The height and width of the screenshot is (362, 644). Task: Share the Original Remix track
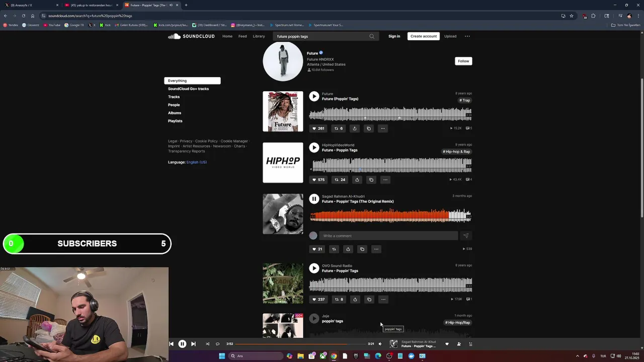(x=348, y=249)
